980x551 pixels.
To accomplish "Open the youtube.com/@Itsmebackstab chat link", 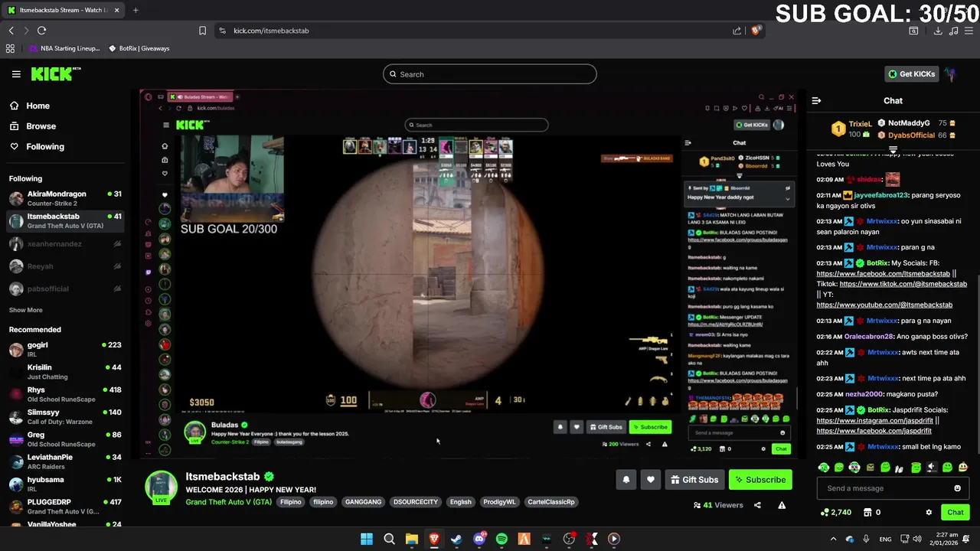I will tap(884, 305).
